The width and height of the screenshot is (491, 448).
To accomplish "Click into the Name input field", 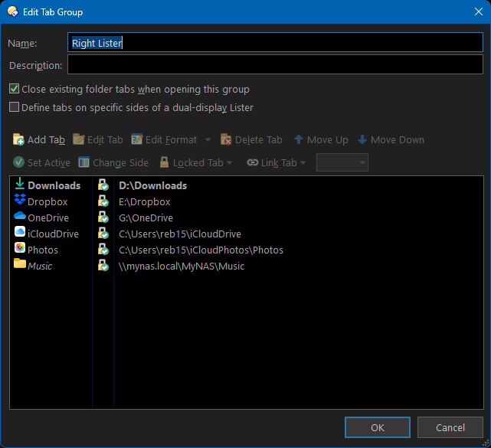I will tap(275, 42).
